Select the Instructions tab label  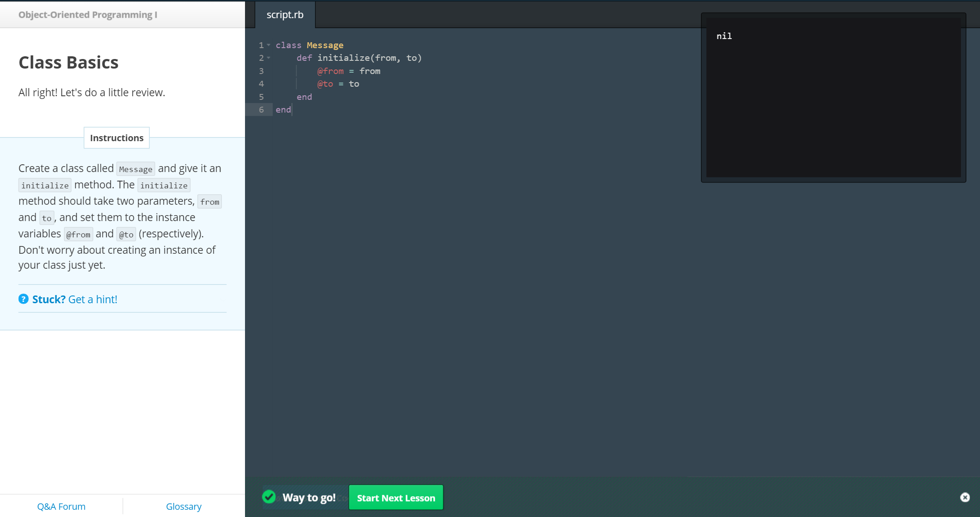(117, 138)
